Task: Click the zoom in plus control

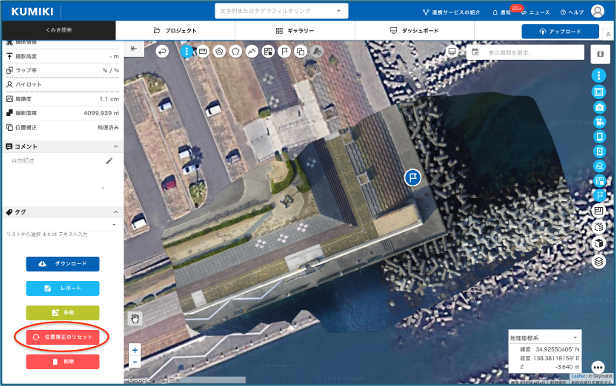Action: 135,350
